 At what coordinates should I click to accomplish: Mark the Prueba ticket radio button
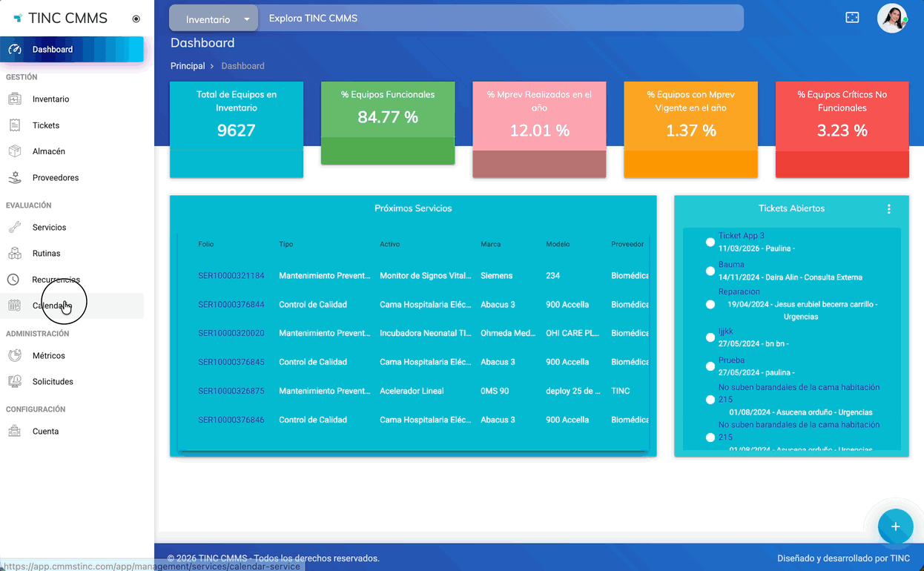(710, 367)
